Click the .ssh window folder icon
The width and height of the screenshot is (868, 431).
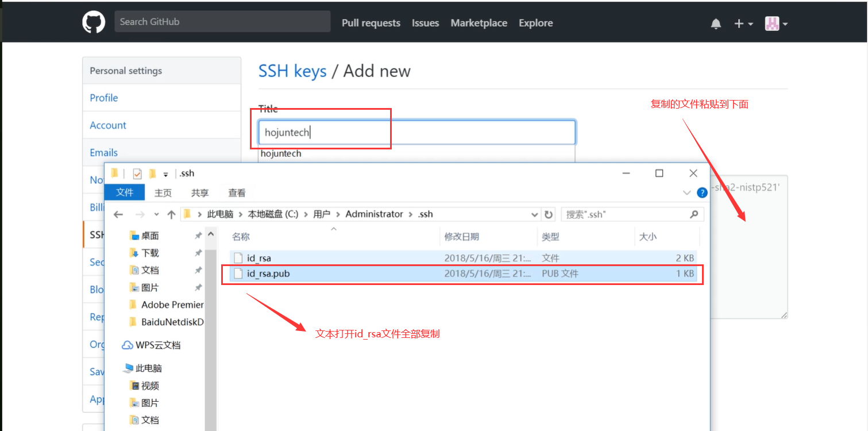[x=115, y=173]
